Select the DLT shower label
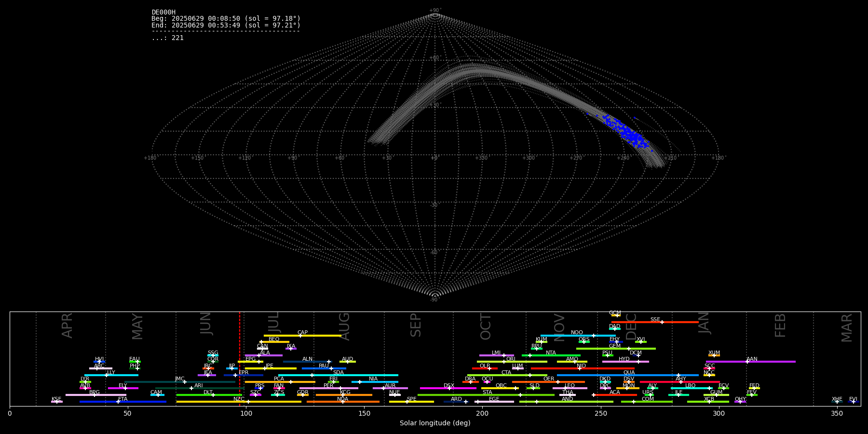 click(x=208, y=393)
